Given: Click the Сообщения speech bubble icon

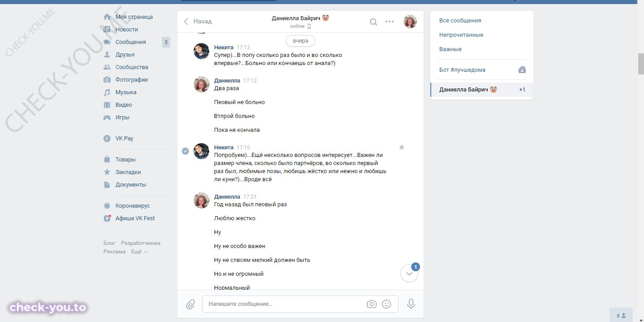Looking at the screenshot, I should tap(107, 42).
